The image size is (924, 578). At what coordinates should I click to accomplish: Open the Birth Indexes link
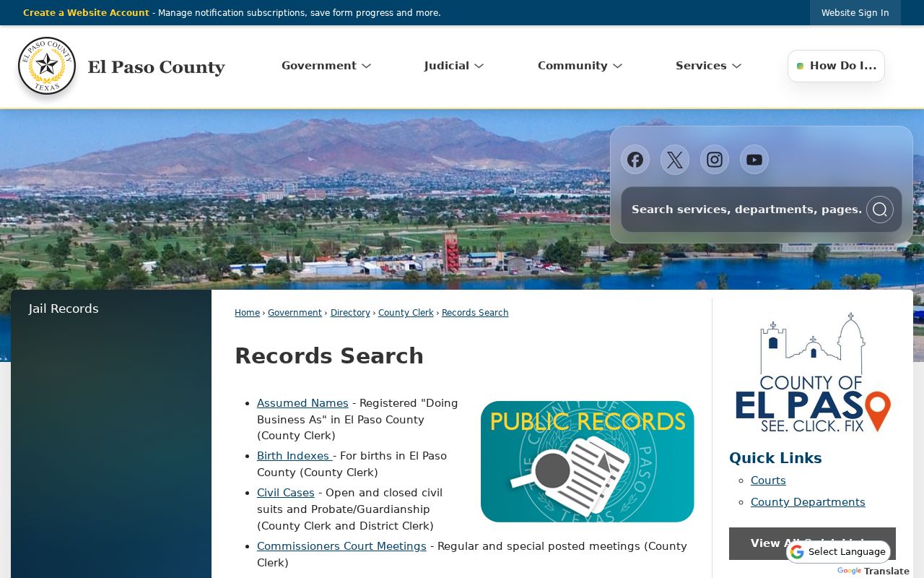pos(293,456)
